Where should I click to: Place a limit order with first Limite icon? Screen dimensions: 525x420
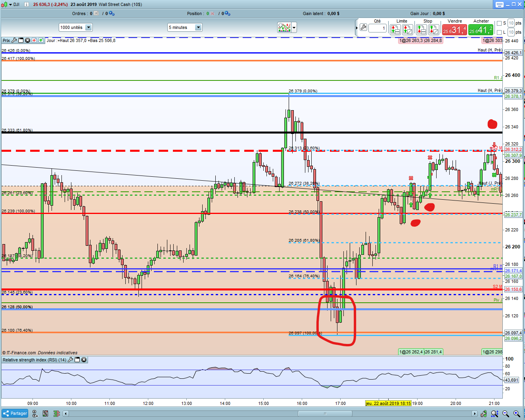pyautogui.click(x=395, y=29)
